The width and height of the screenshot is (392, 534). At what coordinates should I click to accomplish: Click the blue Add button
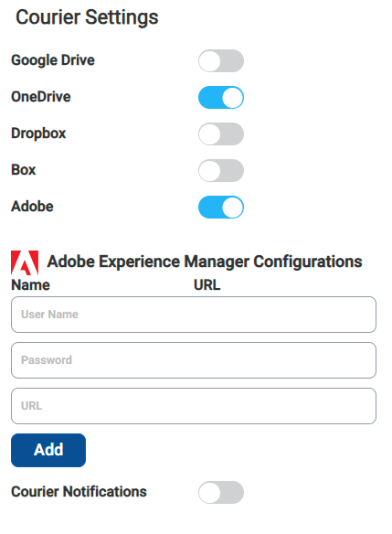click(48, 450)
